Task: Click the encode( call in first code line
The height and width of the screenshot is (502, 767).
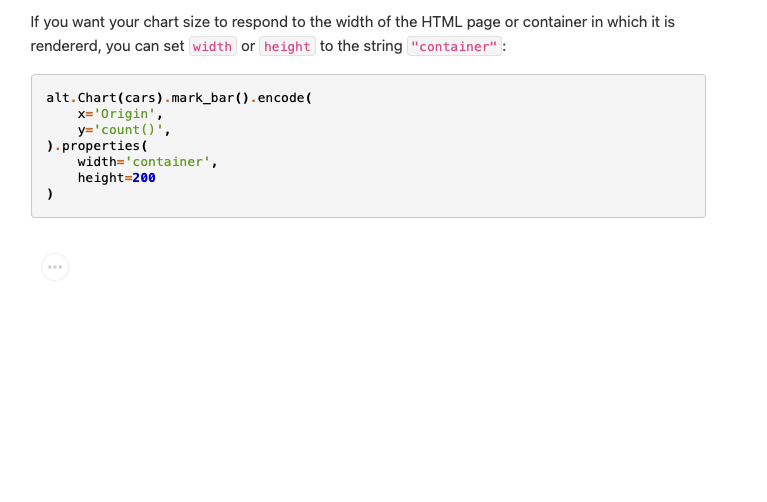Action: point(285,98)
